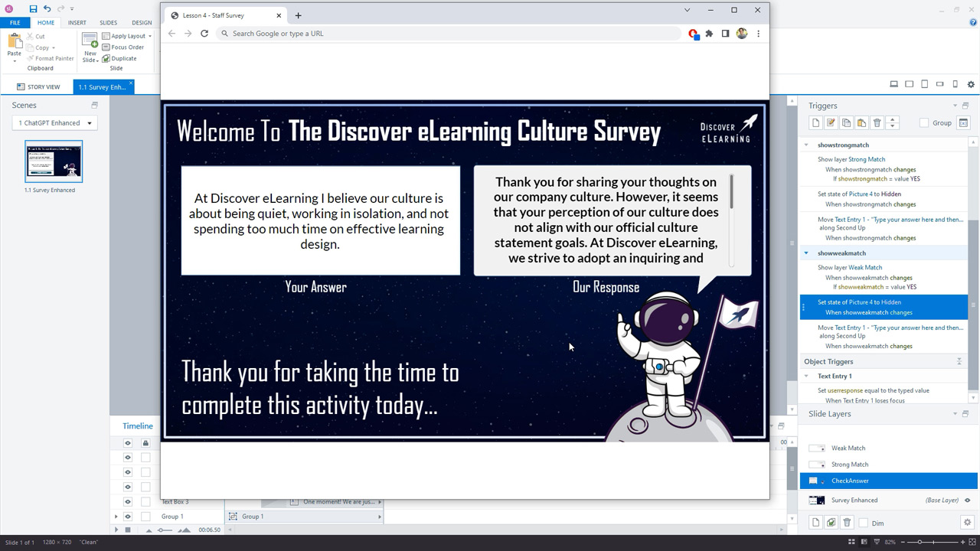Screen dimensions: 980x551
Task: Open the STORY VIEW tab
Action: pos(40,86)
